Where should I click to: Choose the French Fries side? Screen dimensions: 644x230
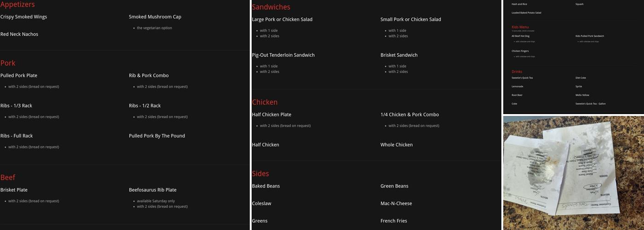[394, 221]
